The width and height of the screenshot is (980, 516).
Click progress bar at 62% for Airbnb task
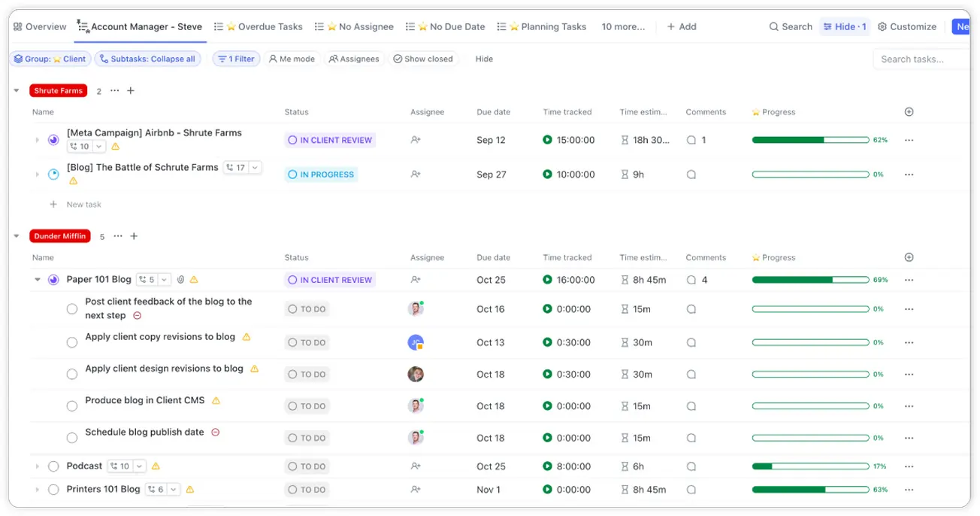tap(811, 140)
